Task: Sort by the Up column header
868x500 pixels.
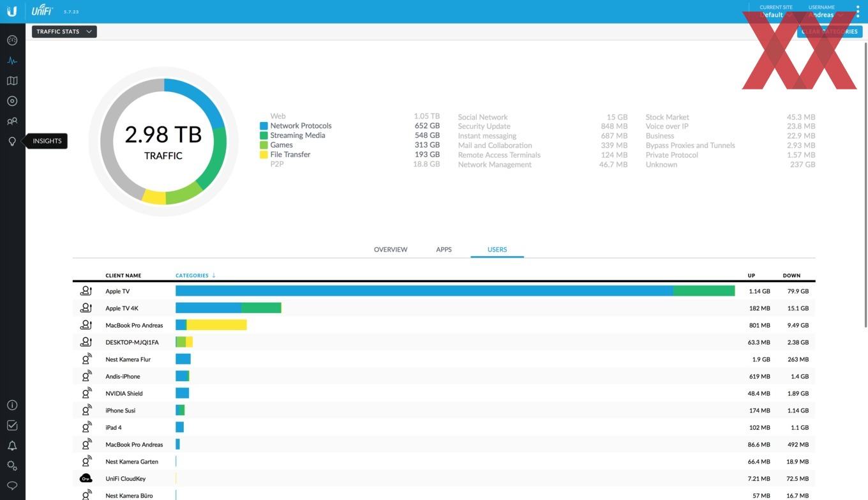Action: (751, 276)
